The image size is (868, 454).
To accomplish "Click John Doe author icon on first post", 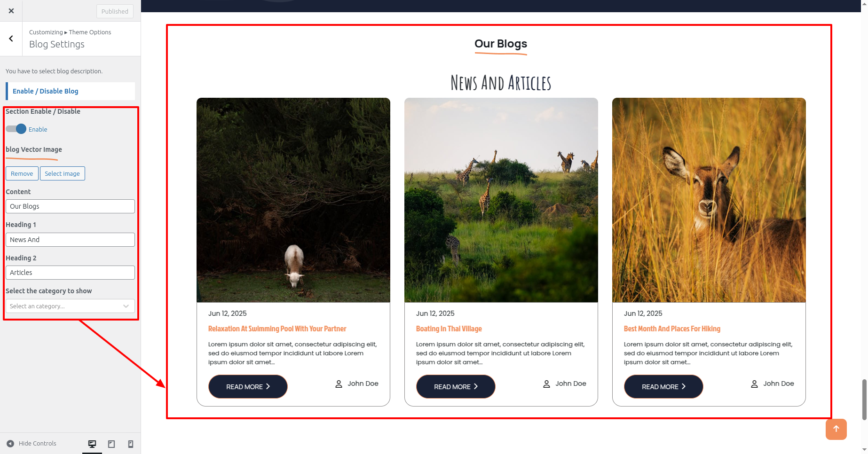I will click(339, 384).
